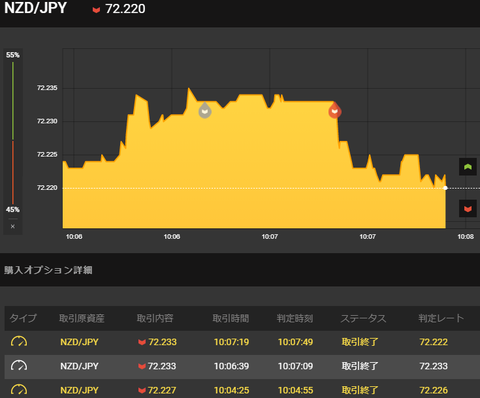Click the 55% sentiment label
This screenshot has width=480, height=398.
tap(13, 55)
